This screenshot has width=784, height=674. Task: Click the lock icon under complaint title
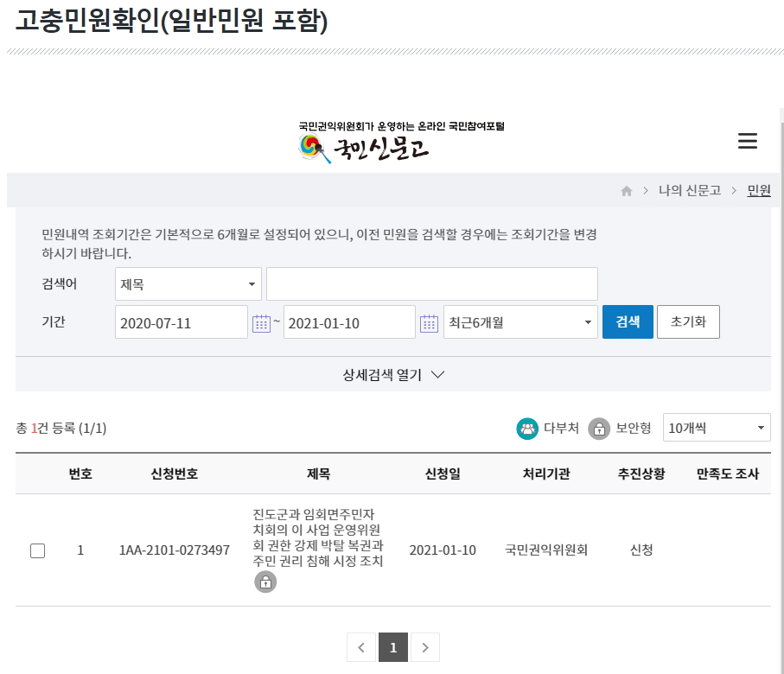265,582
